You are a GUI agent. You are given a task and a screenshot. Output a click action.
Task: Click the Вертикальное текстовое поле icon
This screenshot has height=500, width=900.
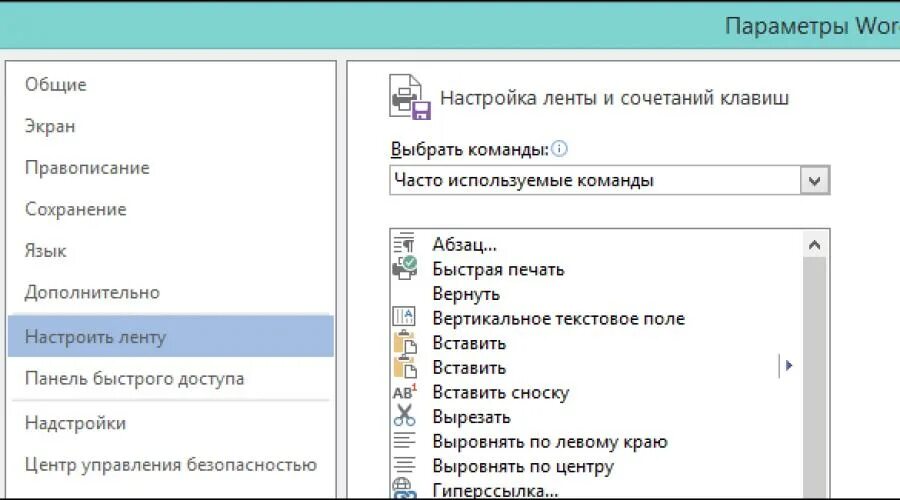pos(404,317)
